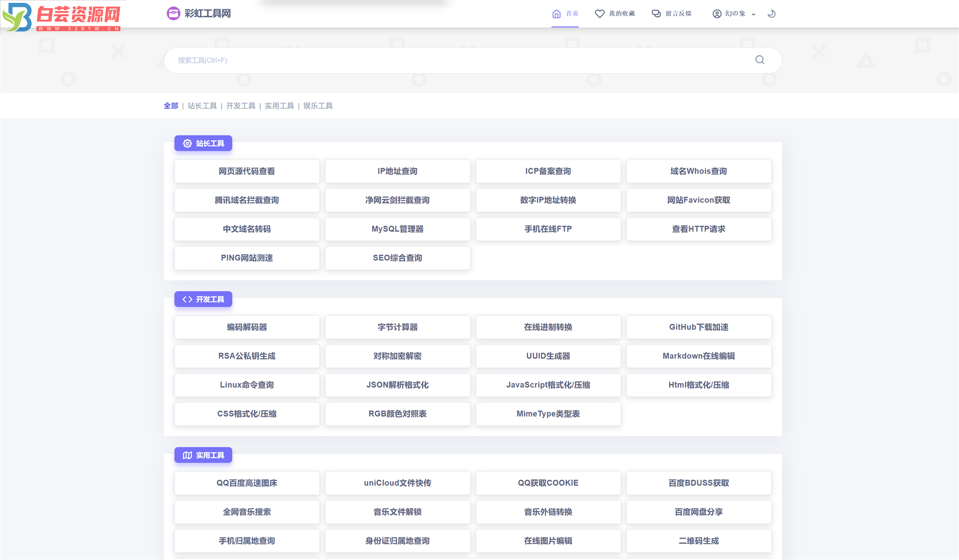Open 中文域名转码 tool
The height and width of the screenshot is (560, 959).
pos(247,229)
